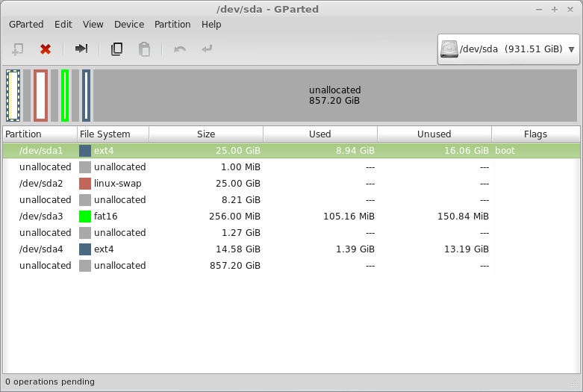The width and height of the screenshot is (583, 392).
Task: Click the Copy partition toolbar icon
Action: 116,49
